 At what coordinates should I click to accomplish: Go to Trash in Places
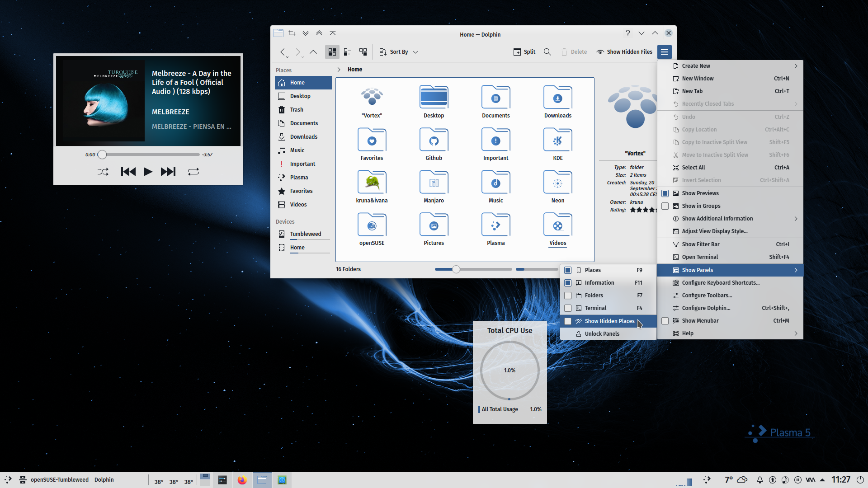[x=303, y=110]
